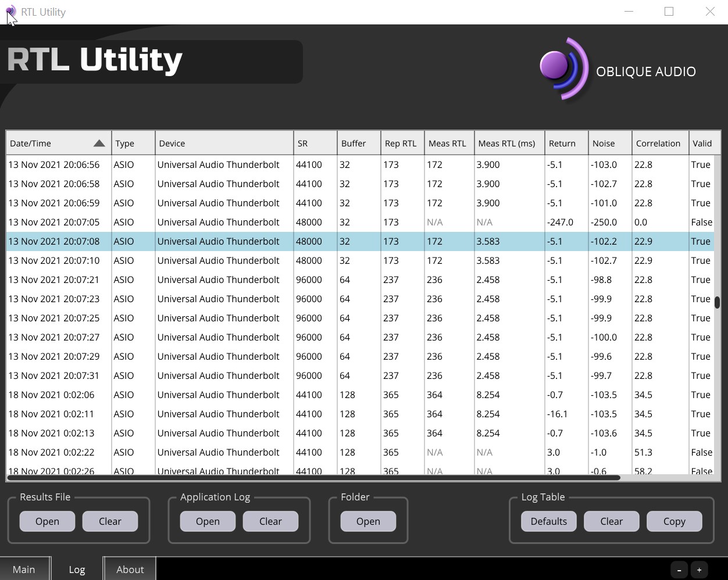Select the row dated 13 Nov 2021 20:06:59

[x=360, y=203]
